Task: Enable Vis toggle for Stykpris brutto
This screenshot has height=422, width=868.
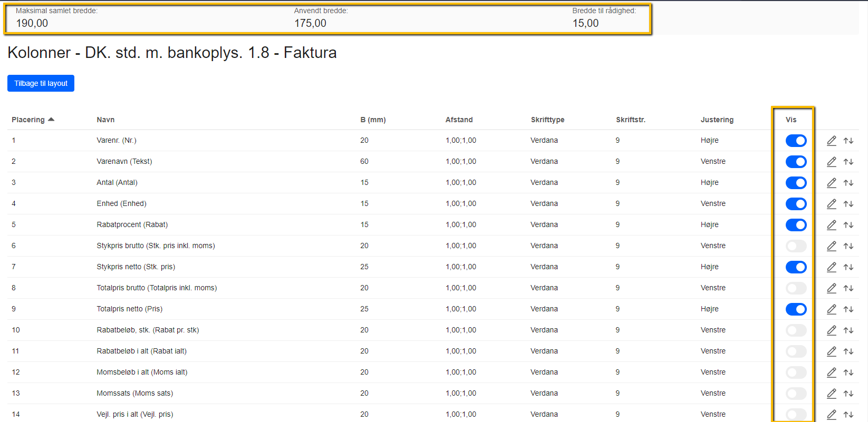Action: tap(796, 246)
